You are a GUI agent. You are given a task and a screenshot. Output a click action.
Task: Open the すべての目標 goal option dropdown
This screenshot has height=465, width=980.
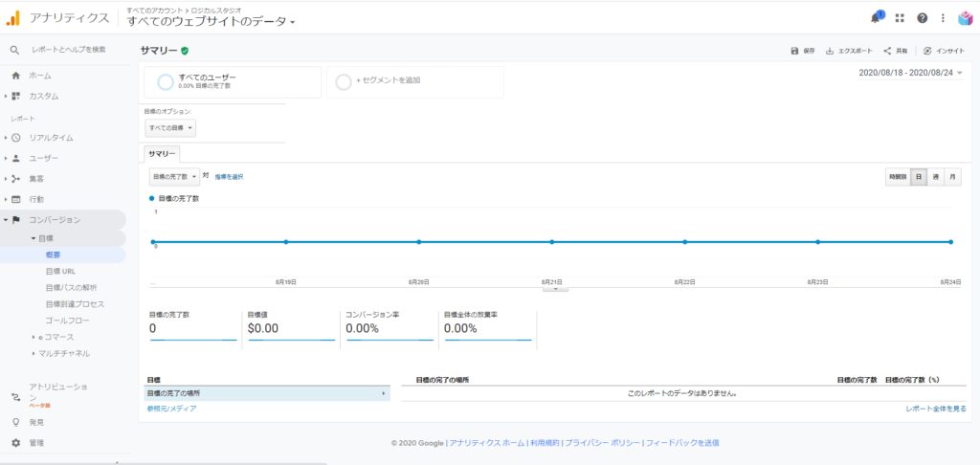pos(170,127)
